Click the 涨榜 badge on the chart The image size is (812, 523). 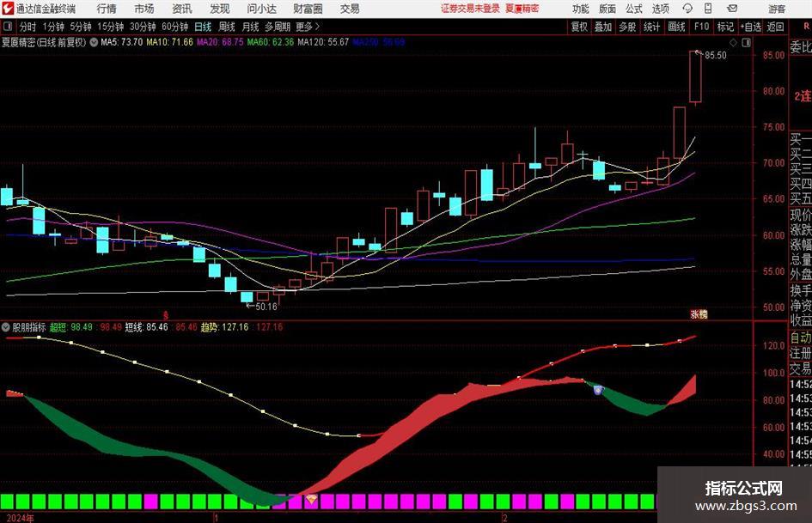pyautogui.click(x=699, y=314)
